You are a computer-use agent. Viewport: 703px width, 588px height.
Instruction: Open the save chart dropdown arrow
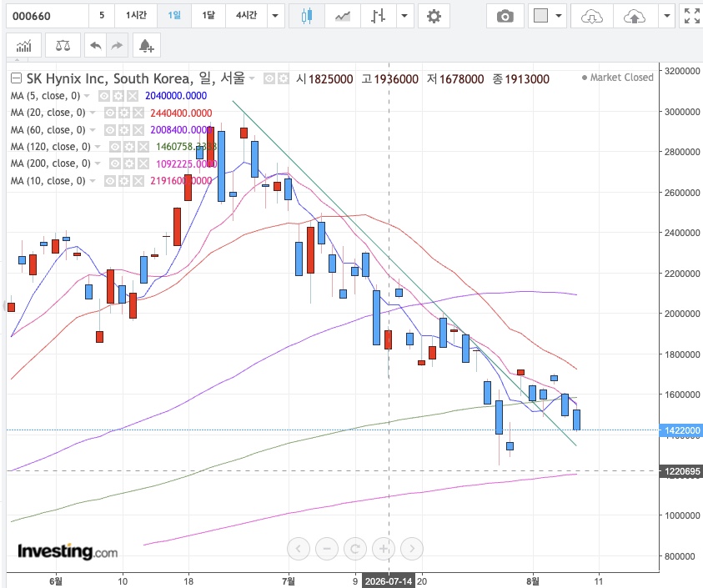[x=666, y=16]
